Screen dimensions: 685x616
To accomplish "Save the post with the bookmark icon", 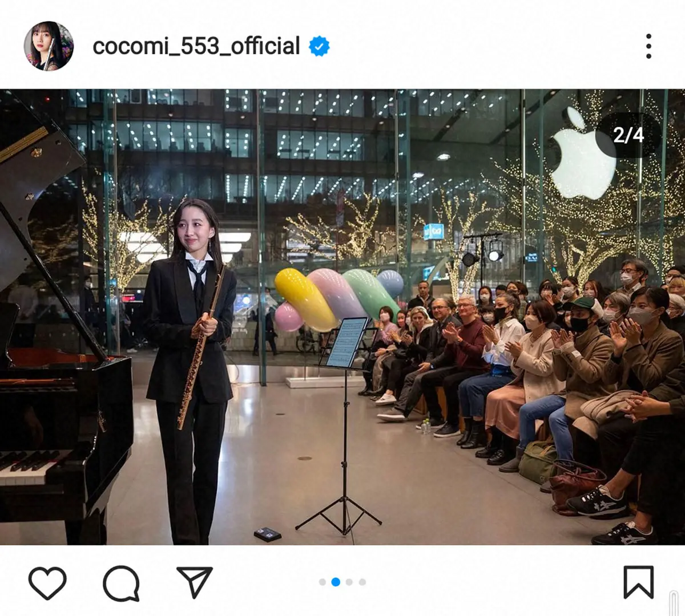I will tap(638, 582).
